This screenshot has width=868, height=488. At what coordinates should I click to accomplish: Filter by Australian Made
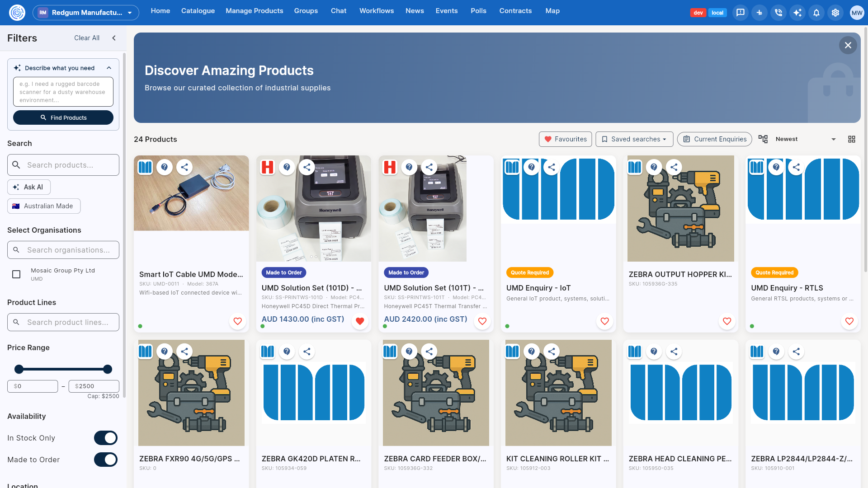tap(44, 206)
